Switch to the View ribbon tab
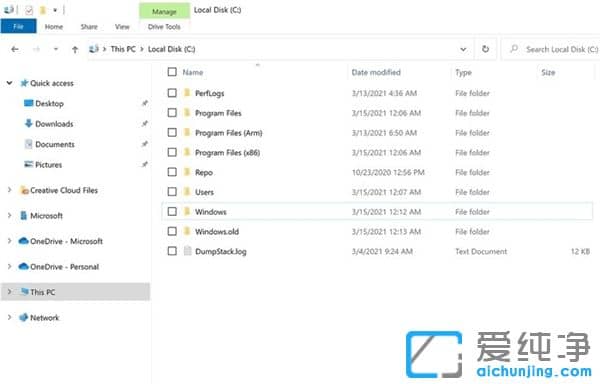 pos(122,27)
